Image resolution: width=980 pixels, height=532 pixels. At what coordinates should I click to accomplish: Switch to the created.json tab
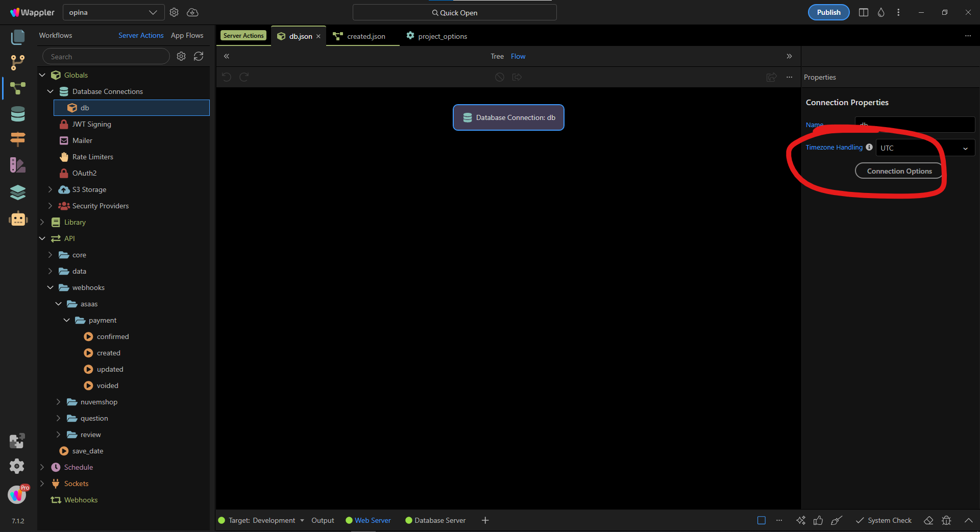tap(365, 36)
